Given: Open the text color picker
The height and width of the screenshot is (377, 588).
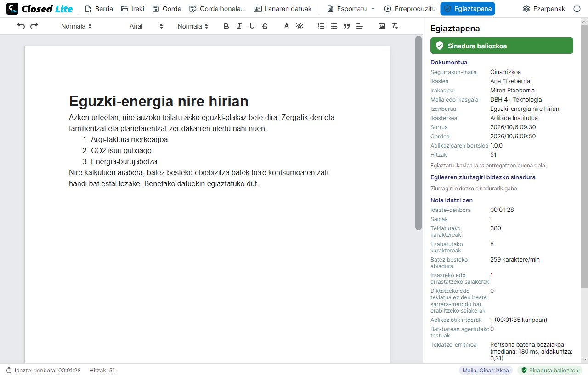Looking at the screenshot, I should pos(287,26).
